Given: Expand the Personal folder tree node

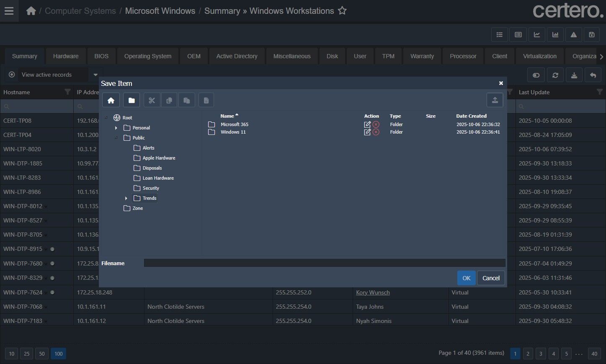Looking at the screenshot, I should 116,128.
